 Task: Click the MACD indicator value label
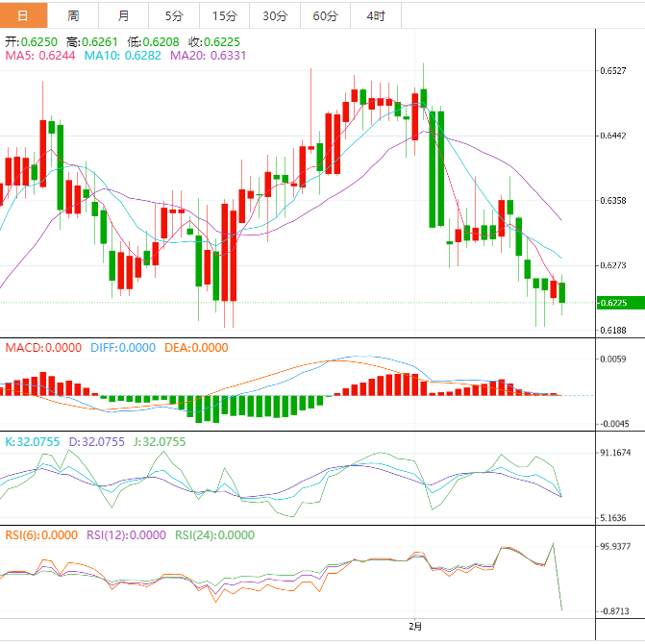coord(43,348)
